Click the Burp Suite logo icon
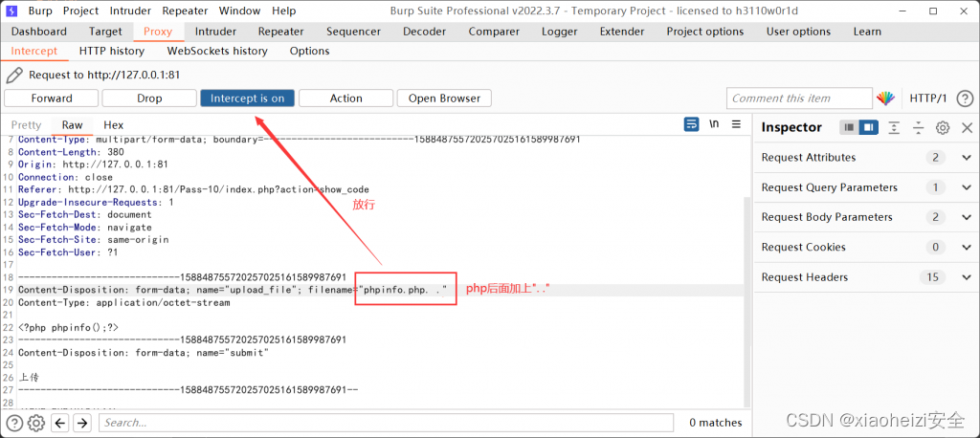980x438 pixels. pos(13,11)
